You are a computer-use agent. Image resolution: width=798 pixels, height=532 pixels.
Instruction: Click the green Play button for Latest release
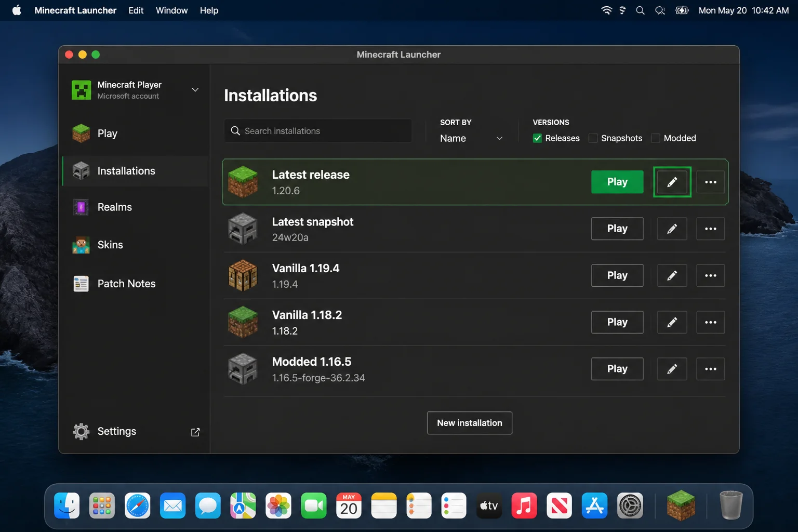click(617, 182)
